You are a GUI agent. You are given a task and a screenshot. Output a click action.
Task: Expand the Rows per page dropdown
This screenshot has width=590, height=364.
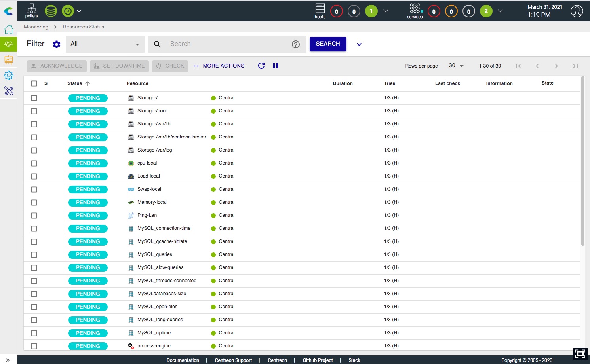point(456,66)
